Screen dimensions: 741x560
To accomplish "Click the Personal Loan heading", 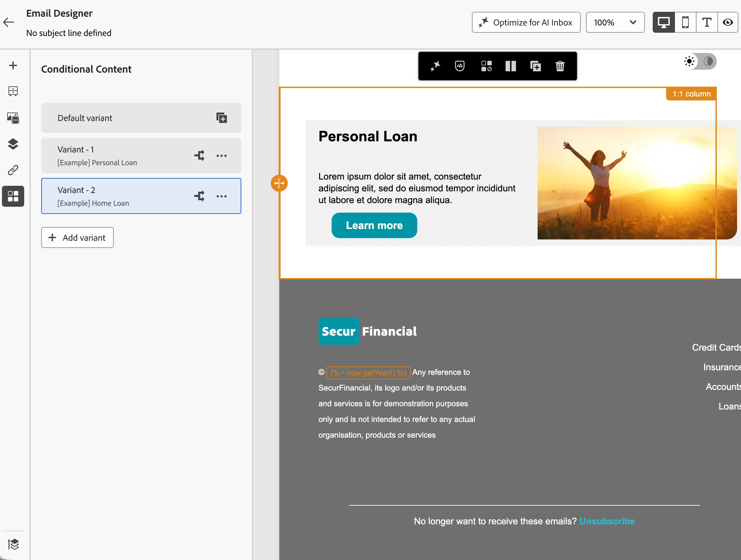I will pos(368,136).
